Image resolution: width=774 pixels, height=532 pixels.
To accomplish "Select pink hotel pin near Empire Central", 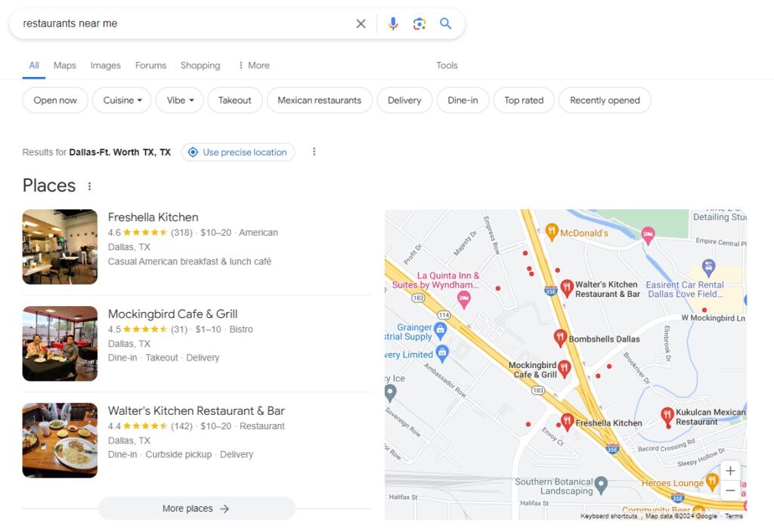I will [x=648, y=236].
